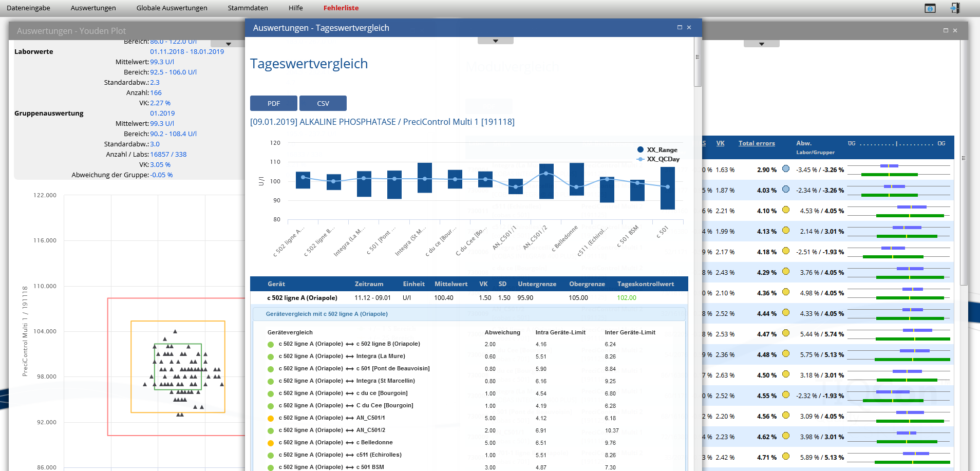The image size is (980, 471).
Task: Click the logout door icon
Action: (x=955, y=8)
